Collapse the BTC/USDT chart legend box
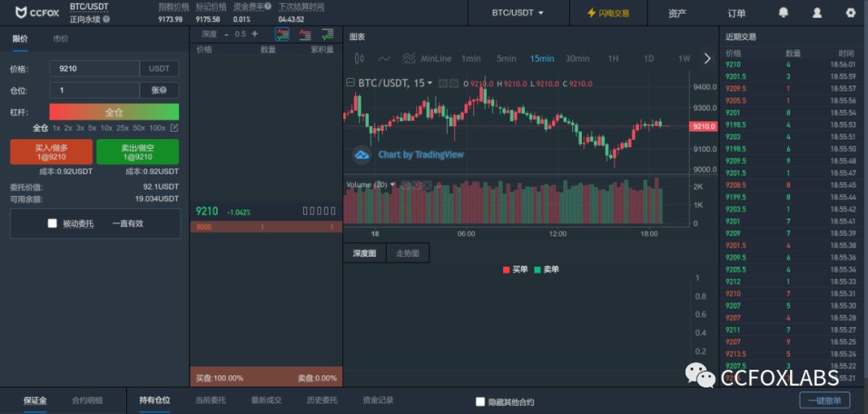The height and width of the screenshot is (414, 868). pos(350,83)
